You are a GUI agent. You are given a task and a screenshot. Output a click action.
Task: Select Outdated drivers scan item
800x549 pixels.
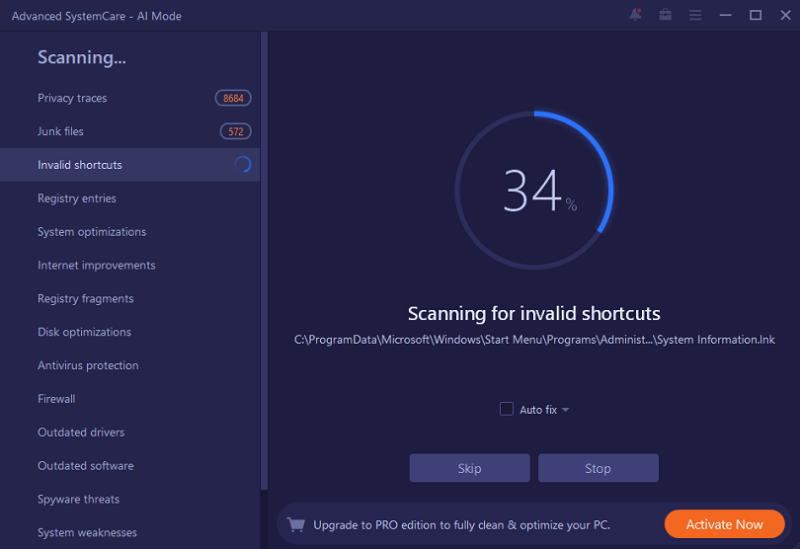coord(81,432)
